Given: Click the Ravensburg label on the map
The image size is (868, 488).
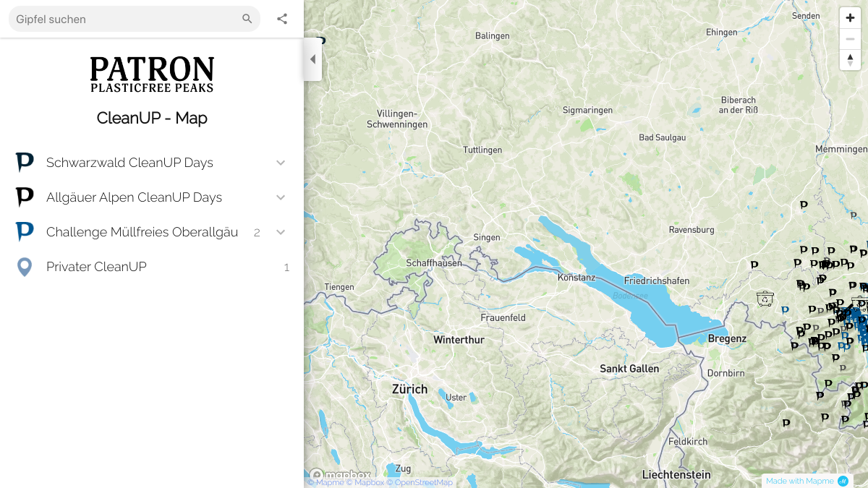Looking at the screenshot, I should [x=692, y=230].
